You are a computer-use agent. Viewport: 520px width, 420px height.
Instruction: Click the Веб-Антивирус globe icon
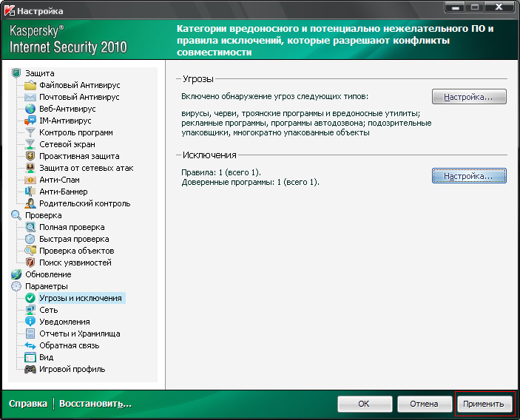coord(30,109)
